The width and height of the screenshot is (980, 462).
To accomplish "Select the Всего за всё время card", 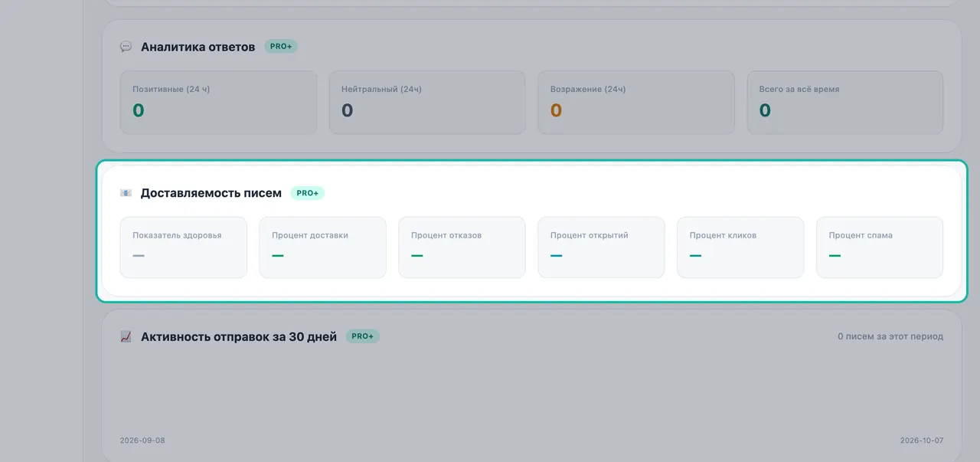I will tap(845, 103).
